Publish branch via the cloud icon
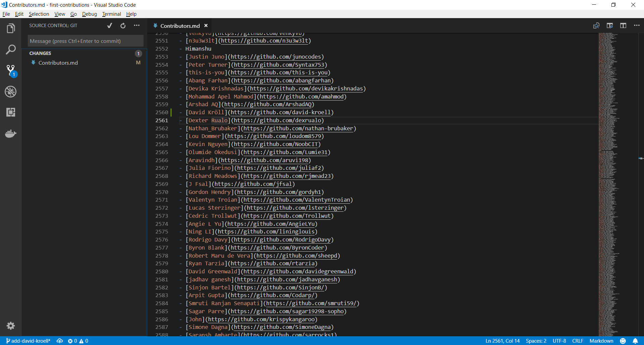644x345 pixels. [x=60, y=341]
